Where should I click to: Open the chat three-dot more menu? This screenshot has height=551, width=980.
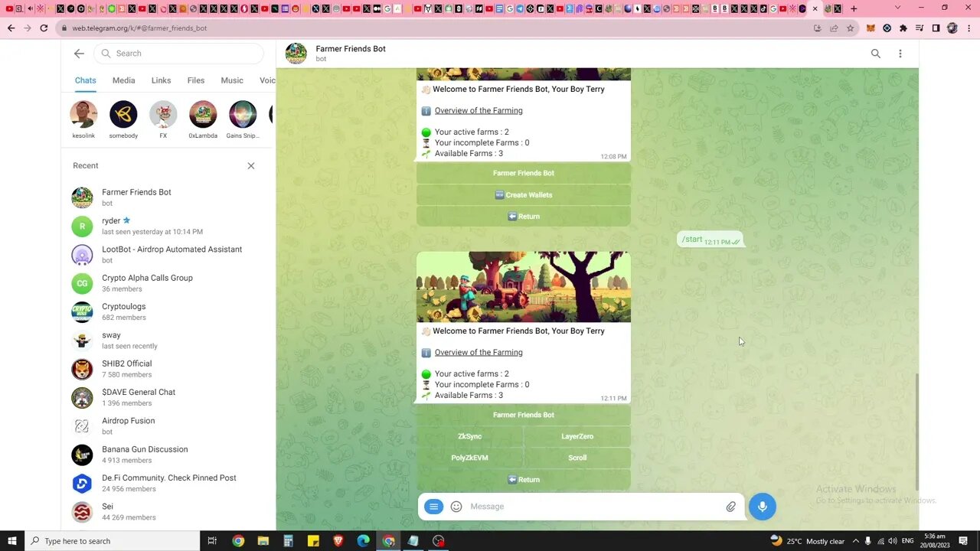[x=900, y=54]
